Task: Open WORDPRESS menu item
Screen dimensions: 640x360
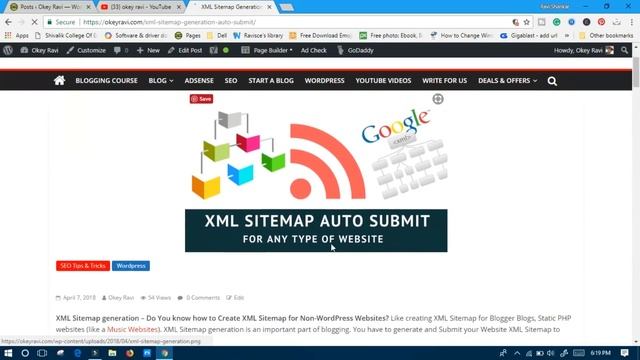Action: (x=324, y=81)
